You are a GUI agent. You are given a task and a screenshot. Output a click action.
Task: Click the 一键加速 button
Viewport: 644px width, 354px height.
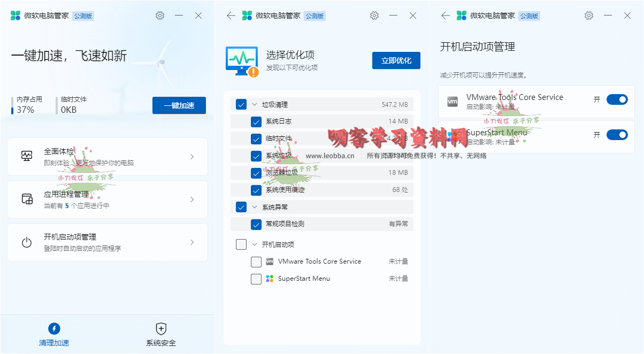[179, 105]
